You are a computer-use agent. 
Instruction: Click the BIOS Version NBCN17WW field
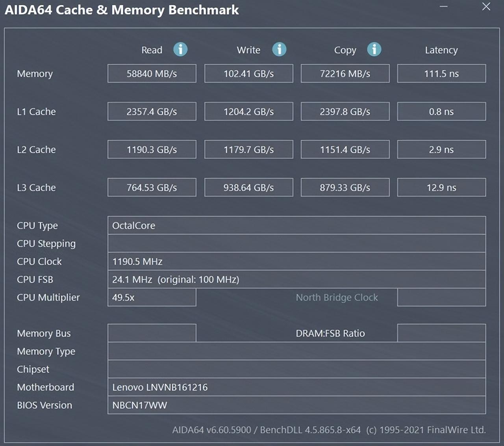296,405
